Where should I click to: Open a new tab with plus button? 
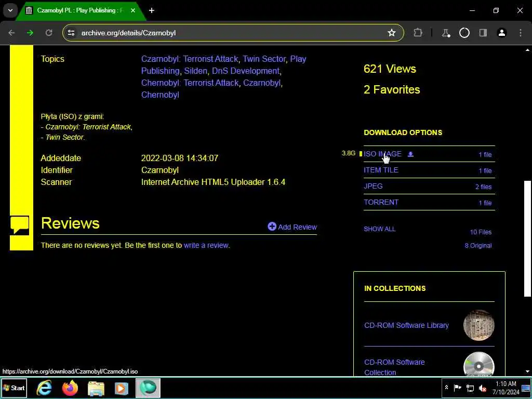(152, 10)
